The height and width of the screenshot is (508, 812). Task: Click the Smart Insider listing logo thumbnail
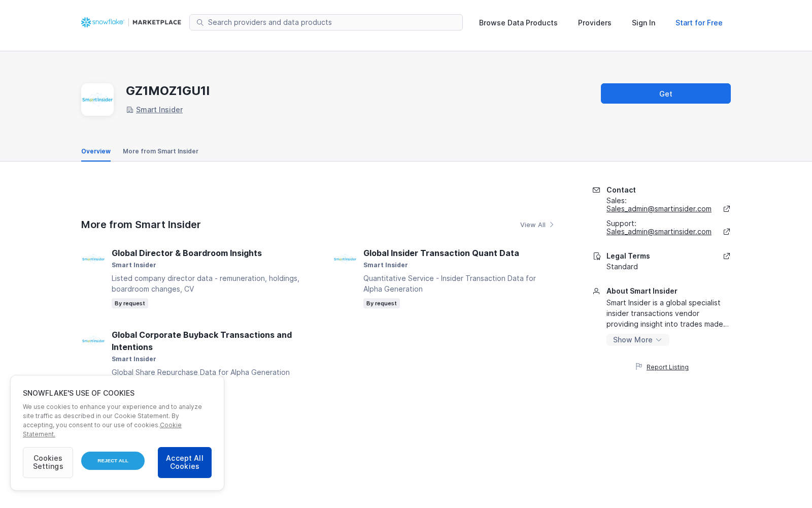click(x=97, y=100)
